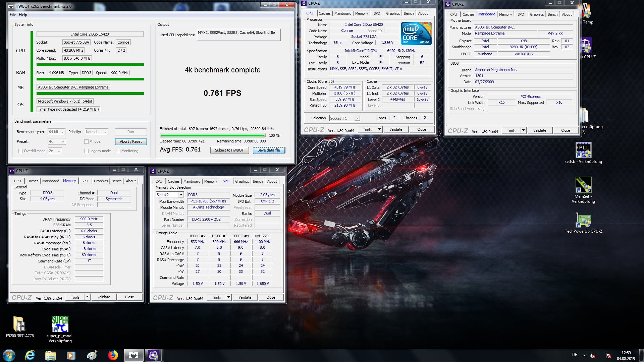644x362 pixels.
Task: Click the Abort / Reset button
Action: [131, 142]
